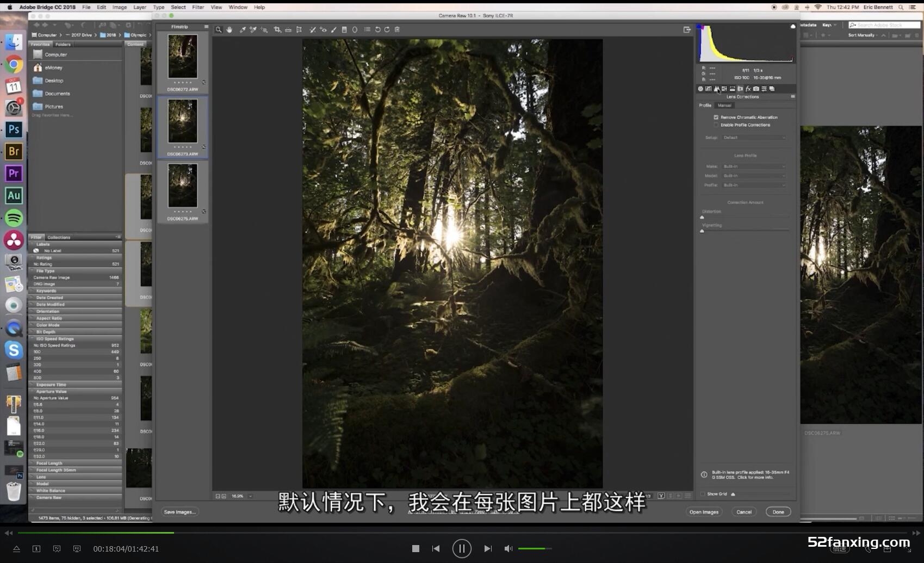Open the Tone Curve panel icon
The width and height of the screenshot is (924, 563).
click(x=709, y=89)
